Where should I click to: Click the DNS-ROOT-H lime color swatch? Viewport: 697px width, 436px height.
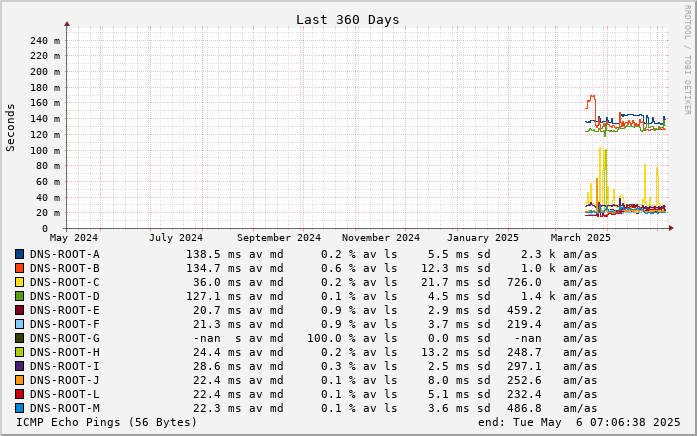pyautogui.click(x=20, y=352)
